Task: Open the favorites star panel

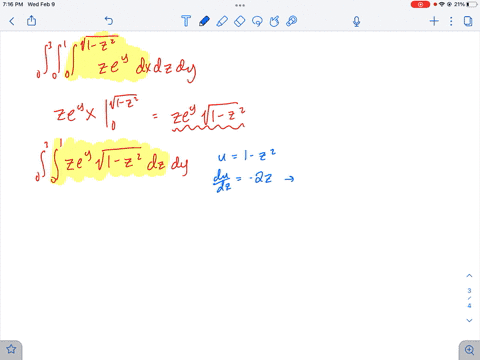Action: point(11,350)
